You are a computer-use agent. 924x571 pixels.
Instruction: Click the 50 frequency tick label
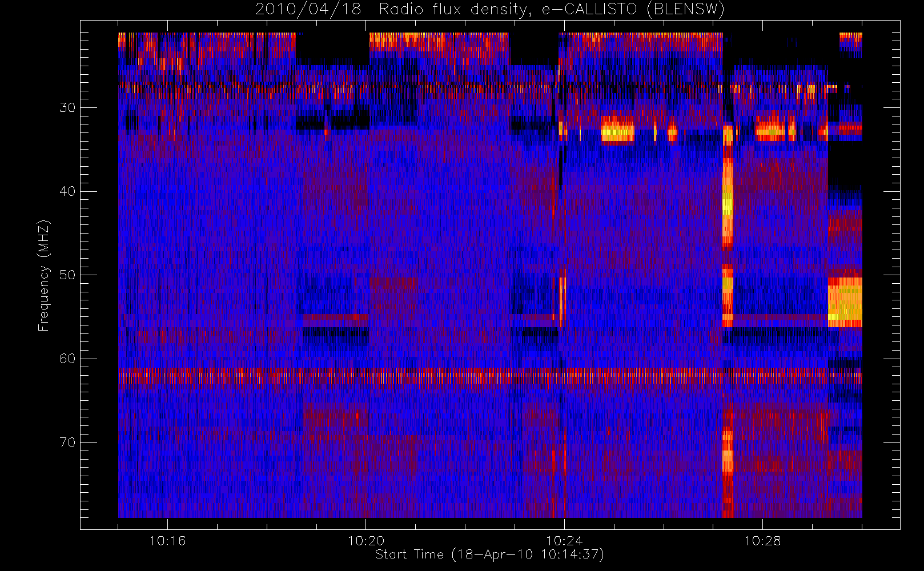67,275
